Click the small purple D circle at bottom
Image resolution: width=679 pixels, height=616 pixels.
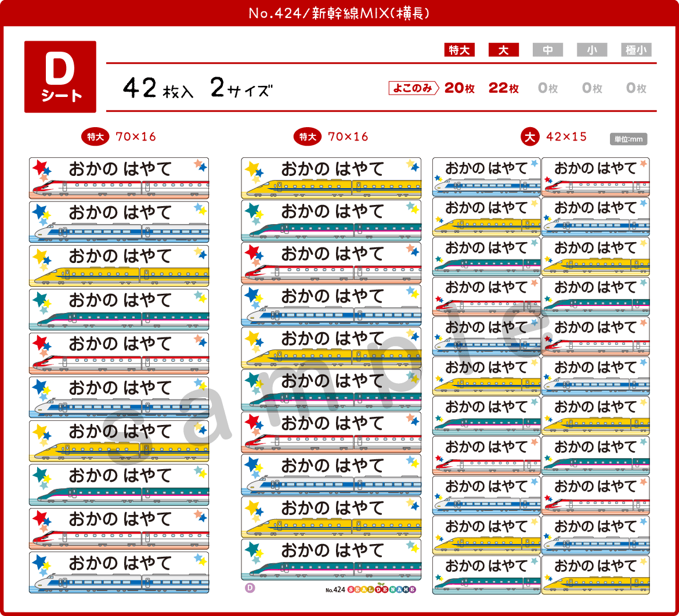[x=250, y=588]
